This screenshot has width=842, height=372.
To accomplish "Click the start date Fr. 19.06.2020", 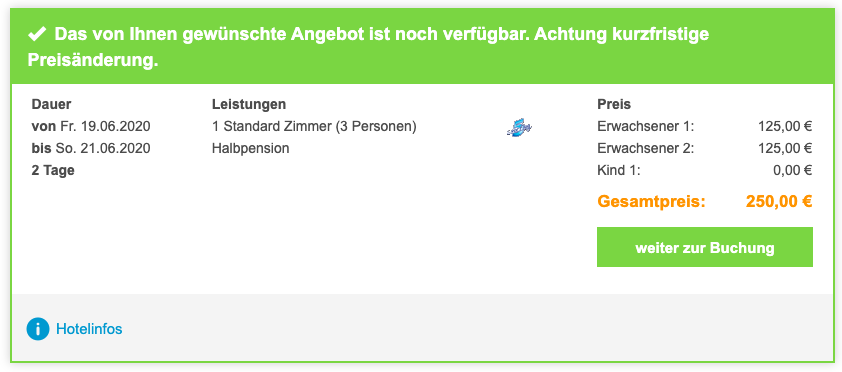I will click(x=104, y=127).
